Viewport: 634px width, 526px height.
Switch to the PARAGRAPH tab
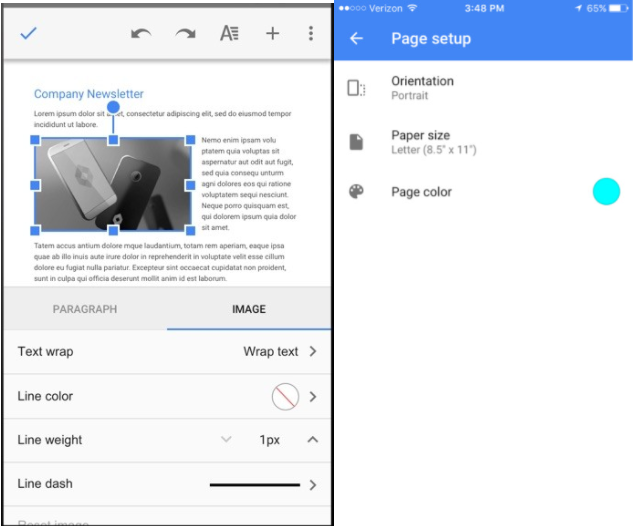85,309
